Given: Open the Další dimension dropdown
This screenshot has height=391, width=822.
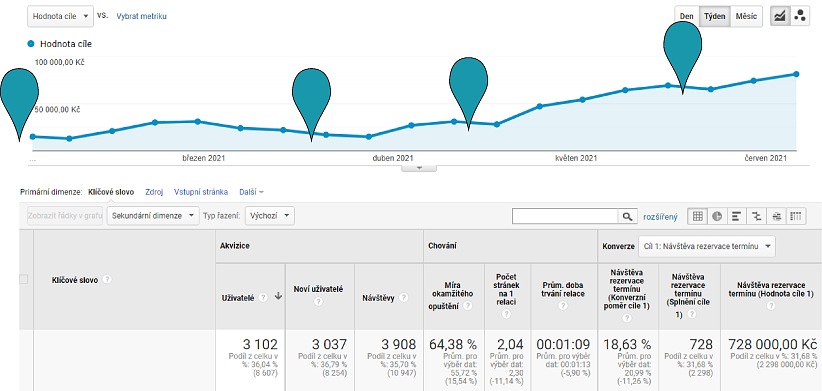Looking at the screenshot, I should click(252, 192).
